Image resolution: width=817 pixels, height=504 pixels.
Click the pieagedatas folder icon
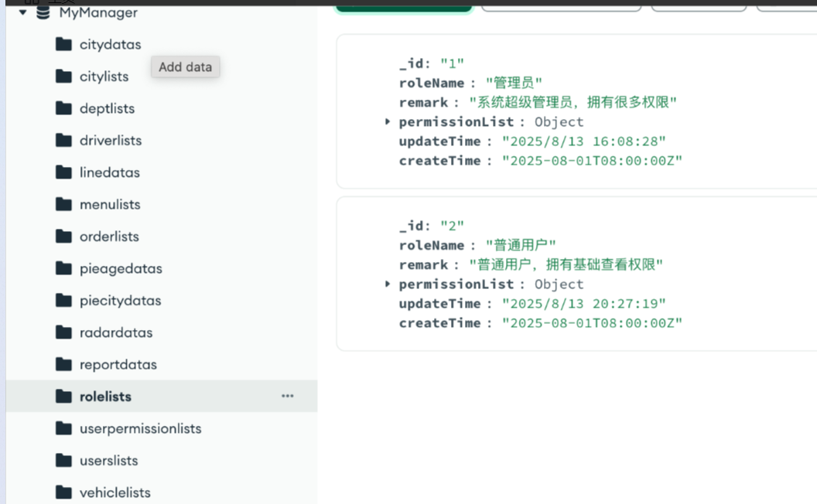tap(63, 269)
